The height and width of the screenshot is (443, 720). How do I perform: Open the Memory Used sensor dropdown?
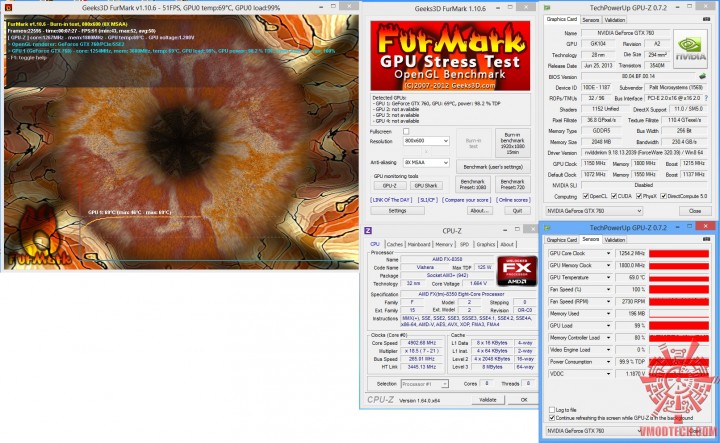coord(608,314)
